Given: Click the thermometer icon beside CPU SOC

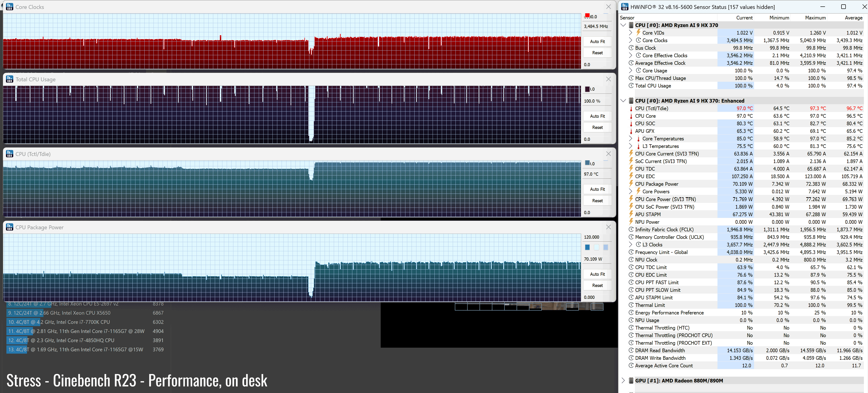Looking at the screenshot, I should 631,123.
